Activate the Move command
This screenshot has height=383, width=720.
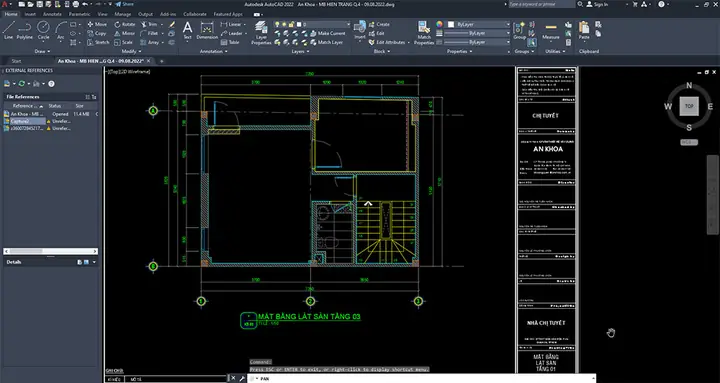97,24
